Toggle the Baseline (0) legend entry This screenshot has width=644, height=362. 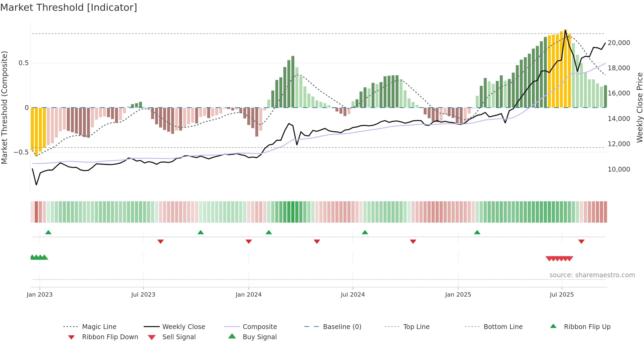coord(333,327)
